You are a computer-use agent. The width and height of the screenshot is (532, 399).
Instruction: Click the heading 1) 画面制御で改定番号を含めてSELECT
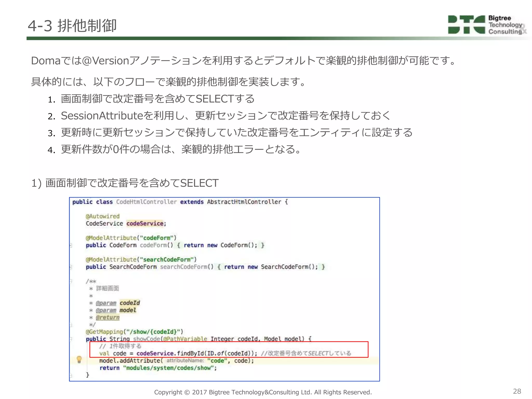point(125,183)
